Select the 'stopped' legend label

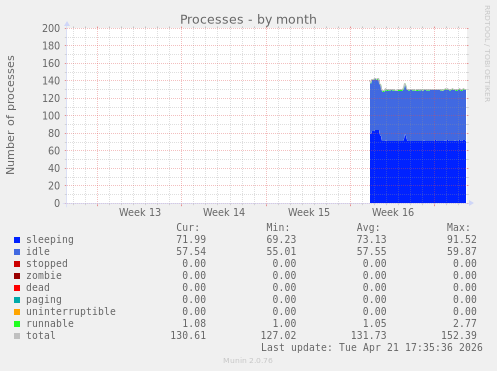coord(47,263)
